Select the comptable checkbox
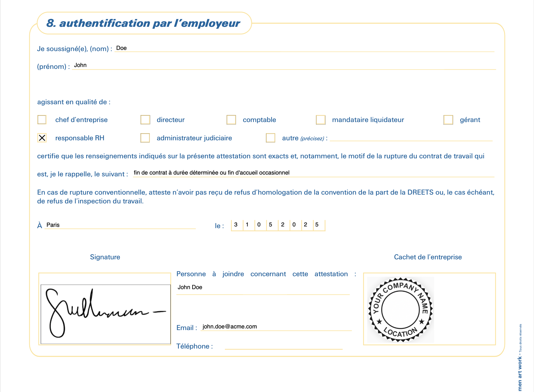 pyautogui.click(x=231, y=119)
